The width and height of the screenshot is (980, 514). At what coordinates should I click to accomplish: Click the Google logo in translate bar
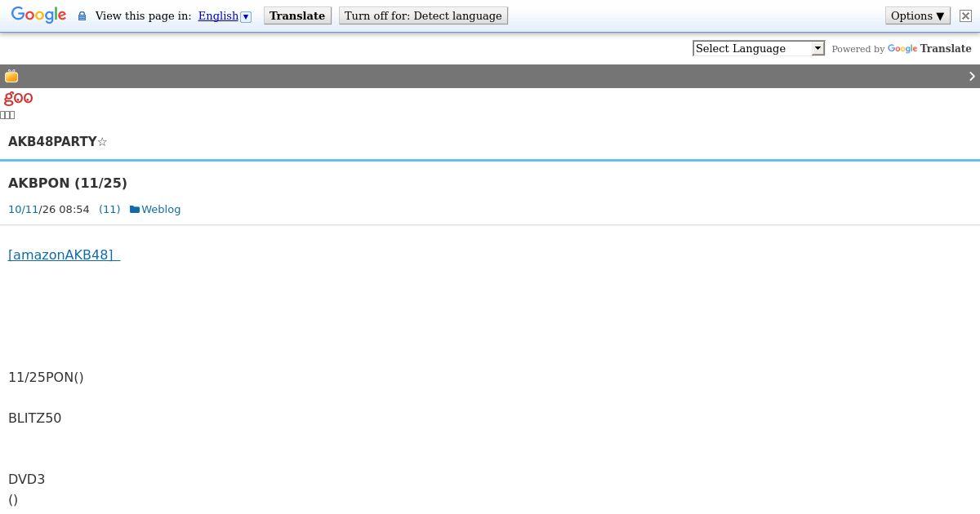(x=38, y=16)
